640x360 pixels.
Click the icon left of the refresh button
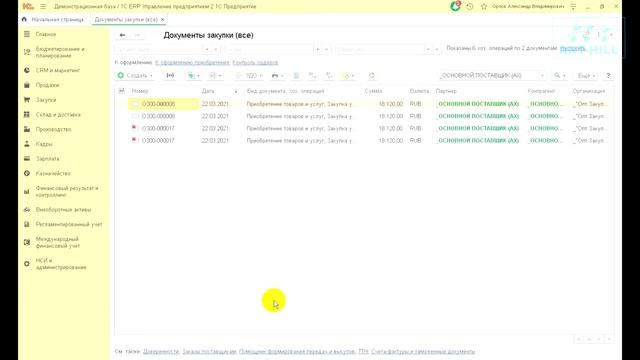(x=348, y=76)
